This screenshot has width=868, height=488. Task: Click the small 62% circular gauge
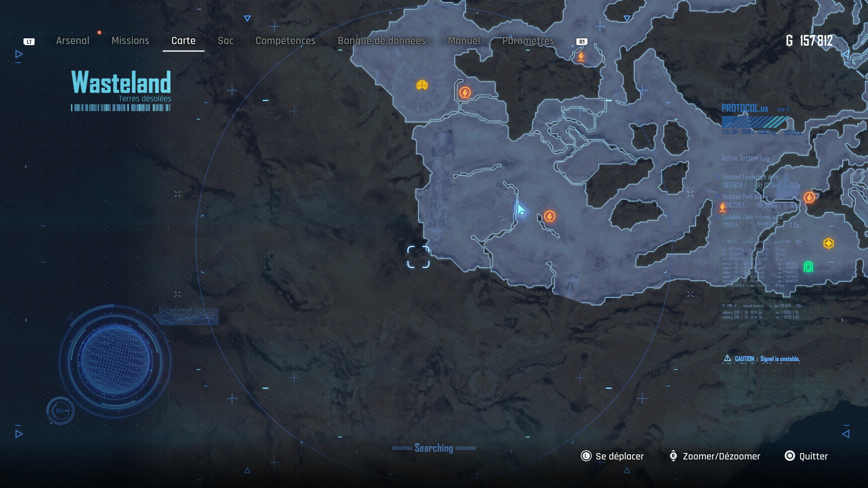tap(61, 411)
